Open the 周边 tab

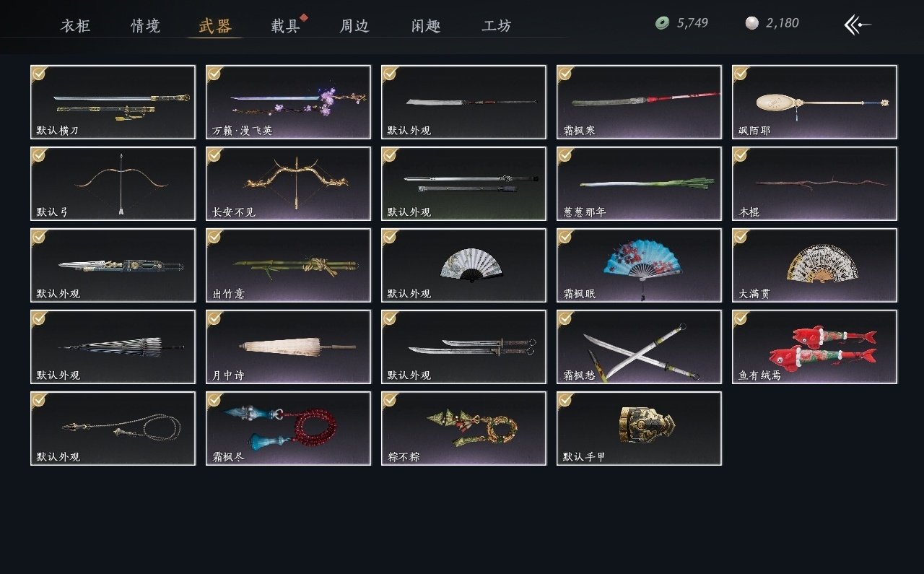[354, 26]
